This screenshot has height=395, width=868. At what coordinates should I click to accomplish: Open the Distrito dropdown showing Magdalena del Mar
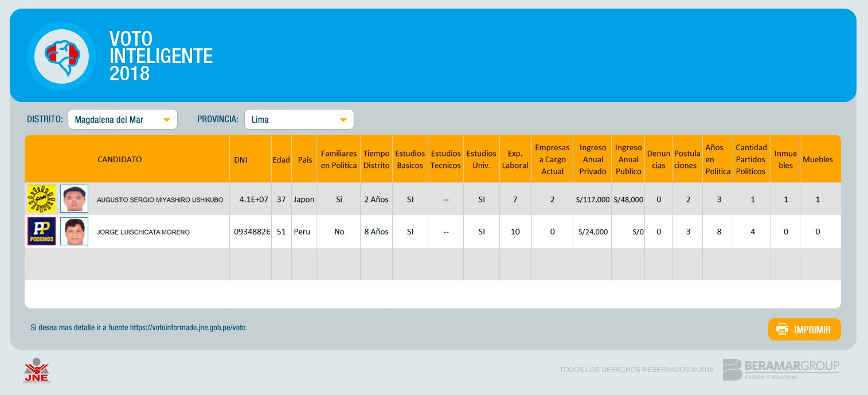(x=122, y=120)
